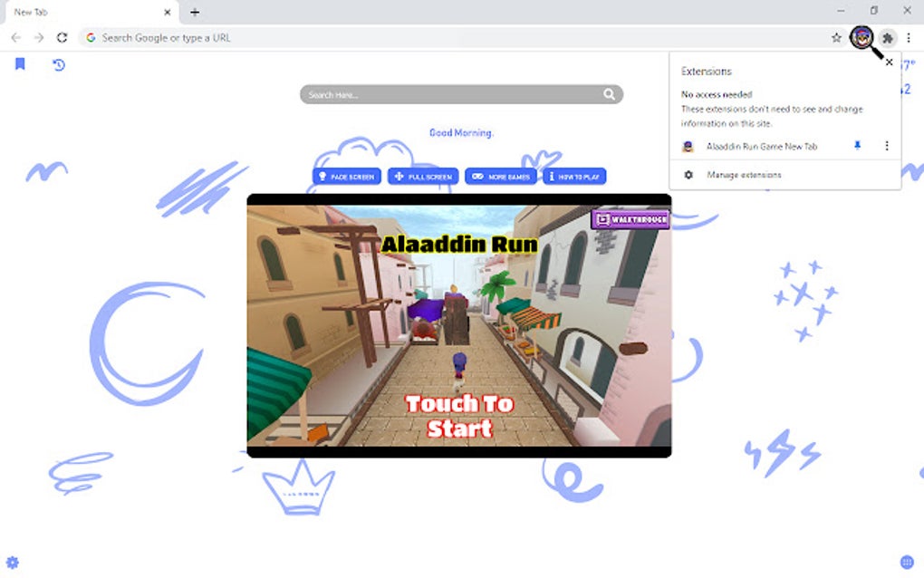Click the Full Screen button
This screenshot has height=578, width=924.
click(x=423, y=176)
